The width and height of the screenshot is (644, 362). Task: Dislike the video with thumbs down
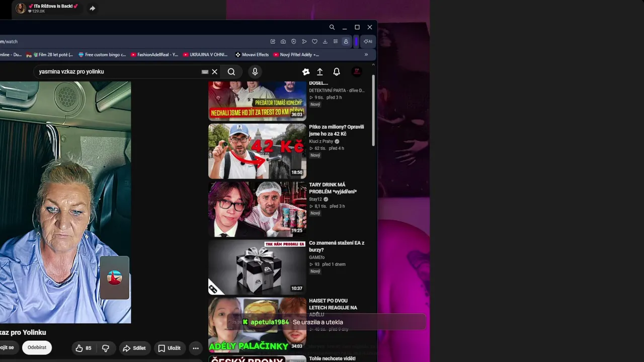pos(106,348)
